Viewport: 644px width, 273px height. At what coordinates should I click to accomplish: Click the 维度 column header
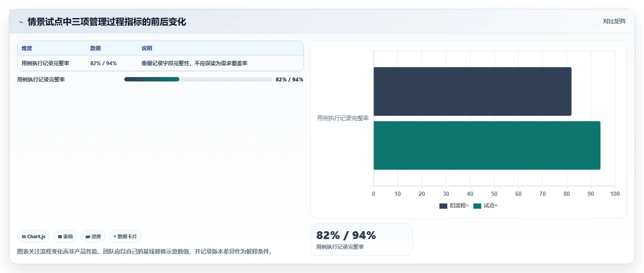click(x=27, y=48)
